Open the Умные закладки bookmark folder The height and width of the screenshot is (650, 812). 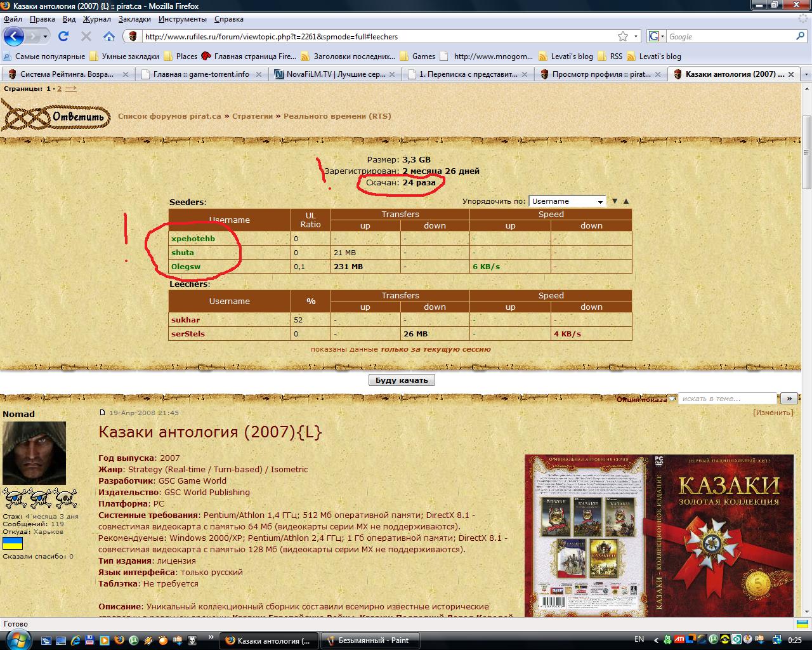click(124, 56)
